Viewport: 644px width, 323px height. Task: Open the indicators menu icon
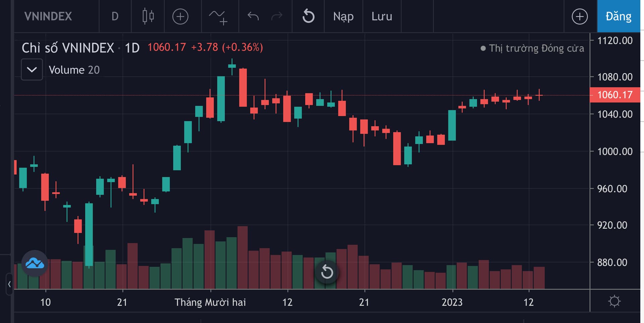click(x=218, y=17)
